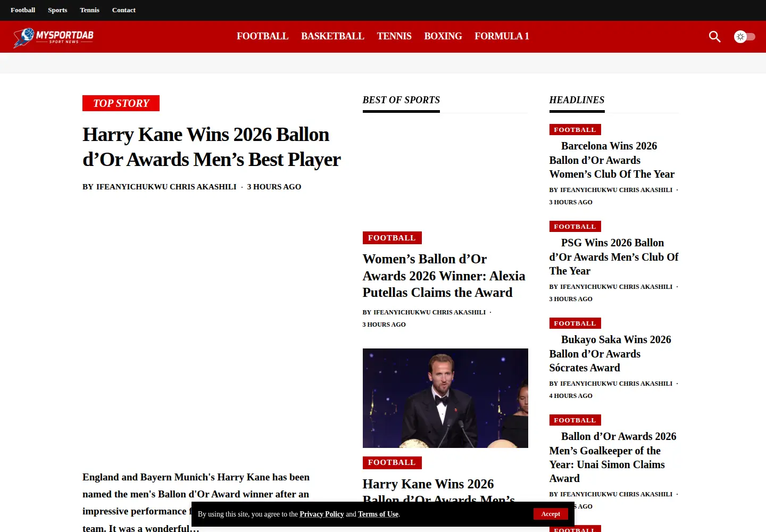Click the author name under the Bukayo Saka headline

click(616, 384)
